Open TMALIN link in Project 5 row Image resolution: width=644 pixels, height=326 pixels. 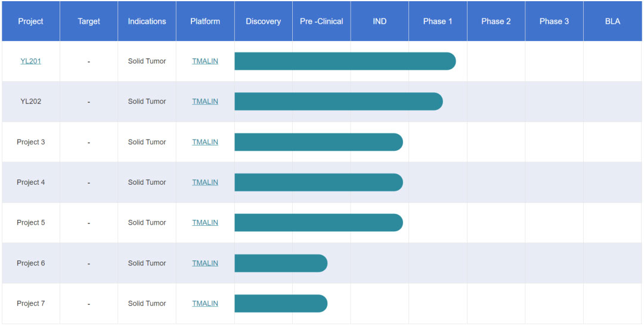(x=205, y=222)
